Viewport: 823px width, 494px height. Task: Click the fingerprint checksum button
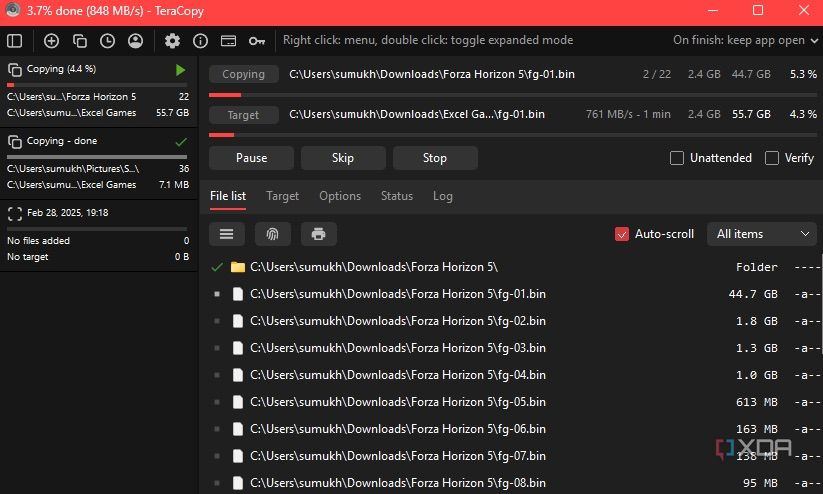(x=272, y=234)
